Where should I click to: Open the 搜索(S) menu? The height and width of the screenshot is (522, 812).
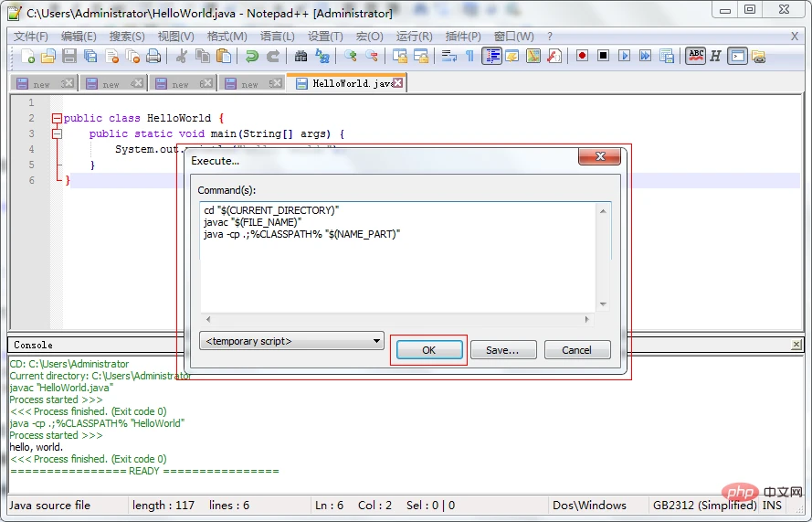[127, 37]
